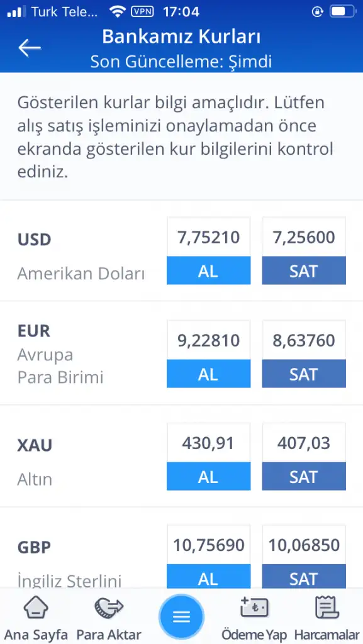Tap SAT button for XAU gold
This screenshot has height=644, width=363.
pyautogui.click(x=304, y=477)
